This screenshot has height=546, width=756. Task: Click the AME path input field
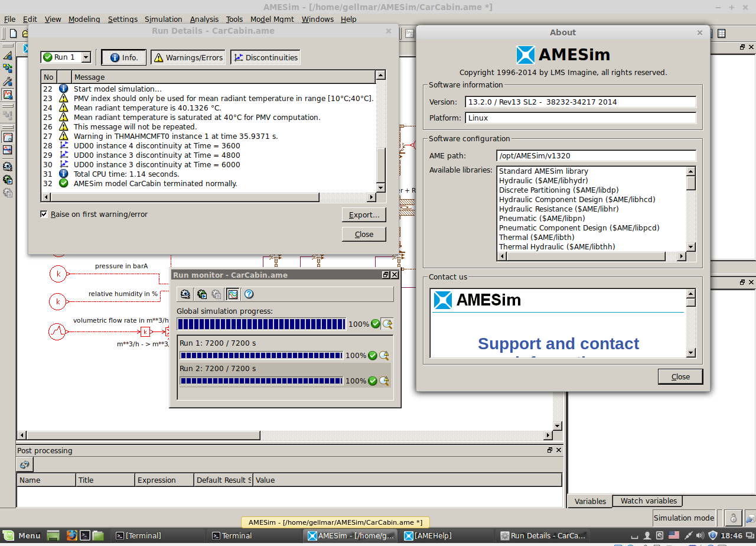[x=596, y=156]
